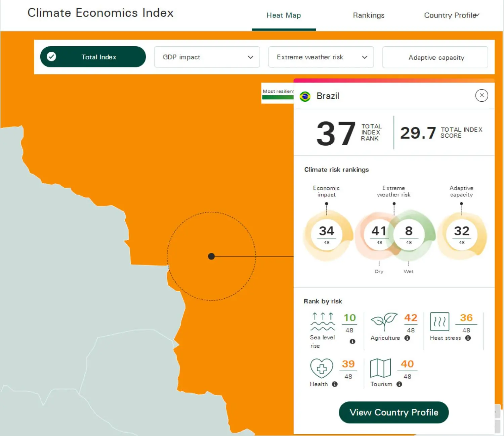The height and width of the screenshot is (436, 504).
Task: Click the Tourism map icon
Action: click(380, 368)
